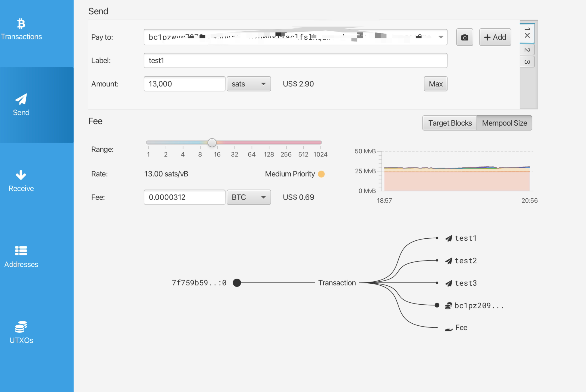Viewport: 586px width, 392px height.
Task: Close payment tab 1 with X
Action: pyautogui.click(x=527, y=36)
